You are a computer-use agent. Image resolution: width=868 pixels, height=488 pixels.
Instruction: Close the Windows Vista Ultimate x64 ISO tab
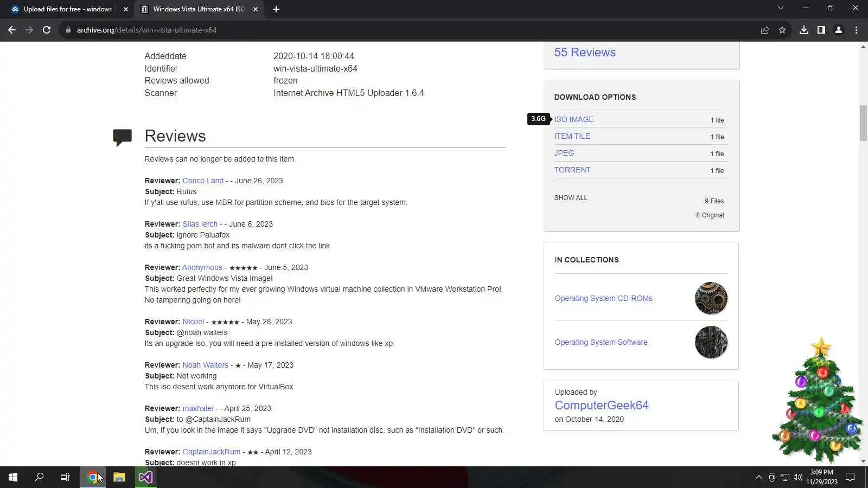(256, 9)
